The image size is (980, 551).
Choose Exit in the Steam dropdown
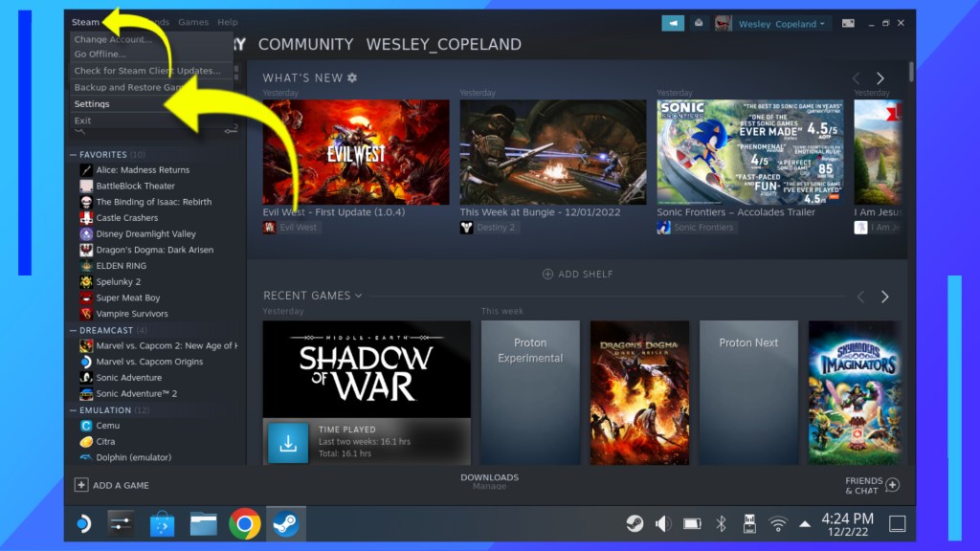[82, 121]
